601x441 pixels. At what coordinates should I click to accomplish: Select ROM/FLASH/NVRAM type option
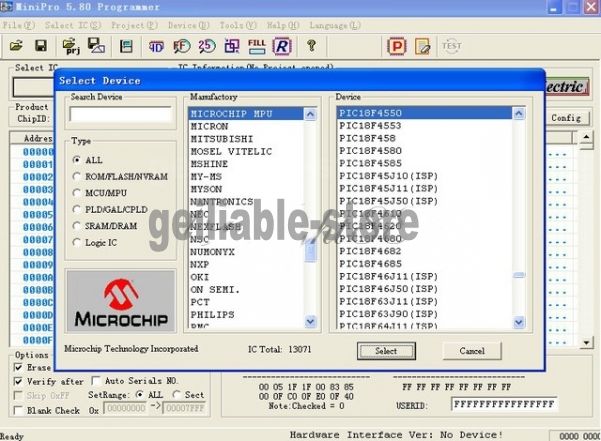click(x=77, y=176)
